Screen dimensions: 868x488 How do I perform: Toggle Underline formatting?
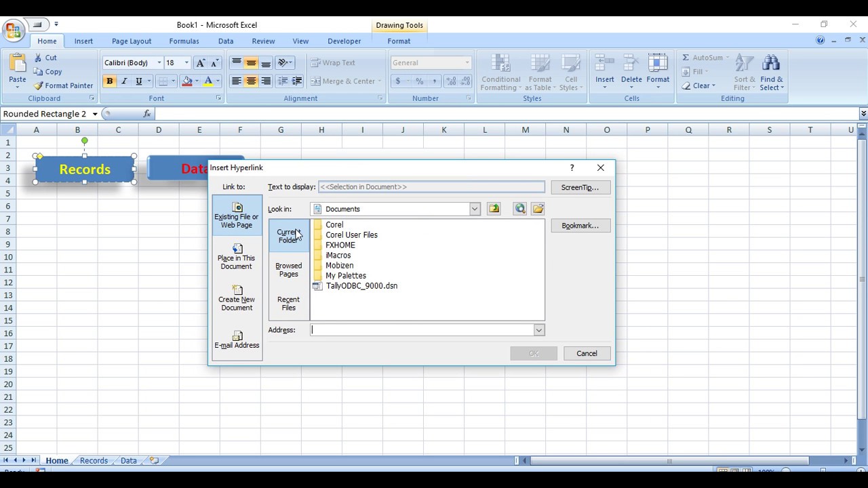click(139, 81)
